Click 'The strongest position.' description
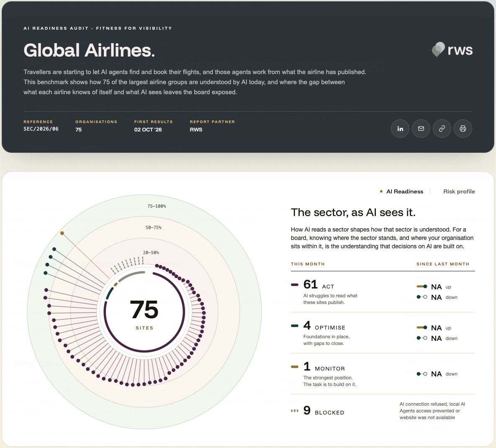Screen dimensions: 496x448 [x=329, y=381]
